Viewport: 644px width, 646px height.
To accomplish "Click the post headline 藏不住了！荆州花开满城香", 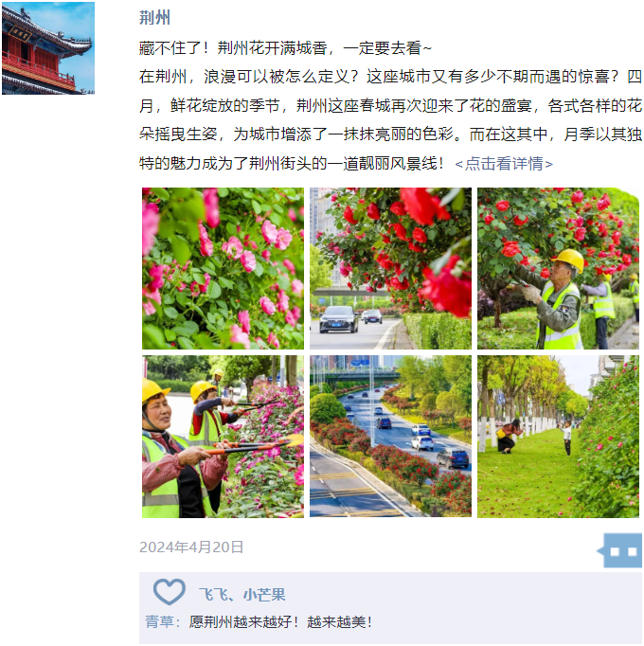I will tap(285, 48).
